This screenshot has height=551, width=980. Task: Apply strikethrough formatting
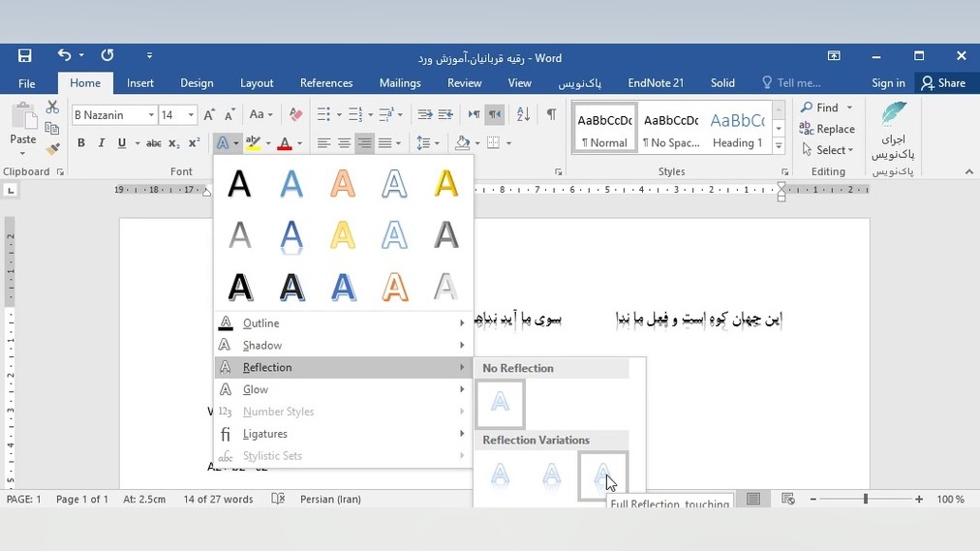coord(153,143)
